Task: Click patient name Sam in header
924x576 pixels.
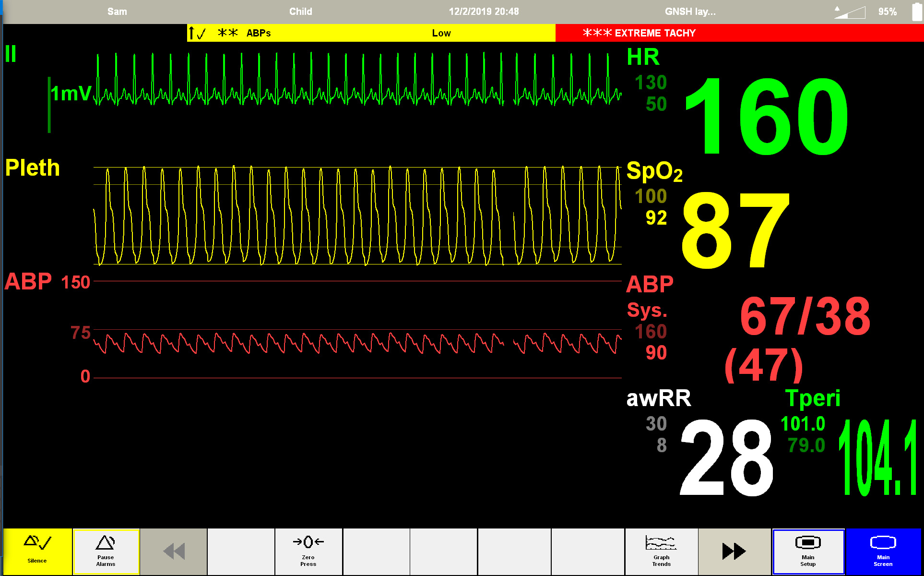Action: (x=117, y=12)
